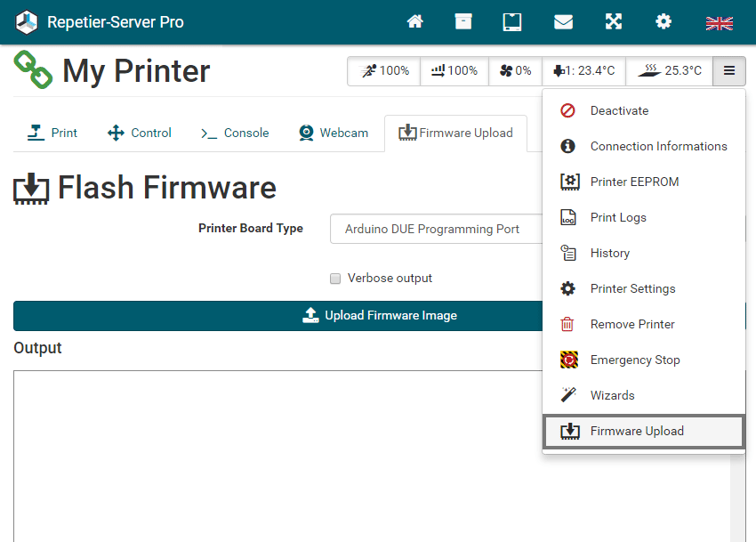Viewport: 756px width, 542px height.
Task: Open History from the menu
Action: 644,253
